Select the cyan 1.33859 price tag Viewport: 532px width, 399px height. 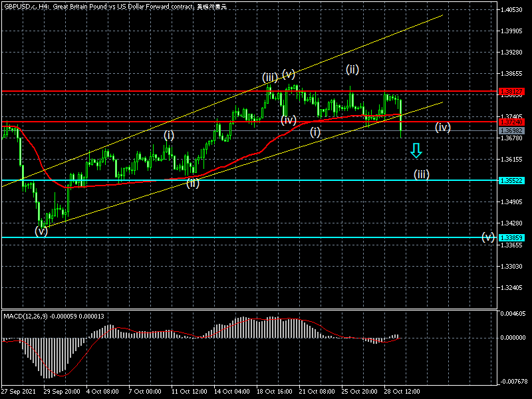pos(511,237)
